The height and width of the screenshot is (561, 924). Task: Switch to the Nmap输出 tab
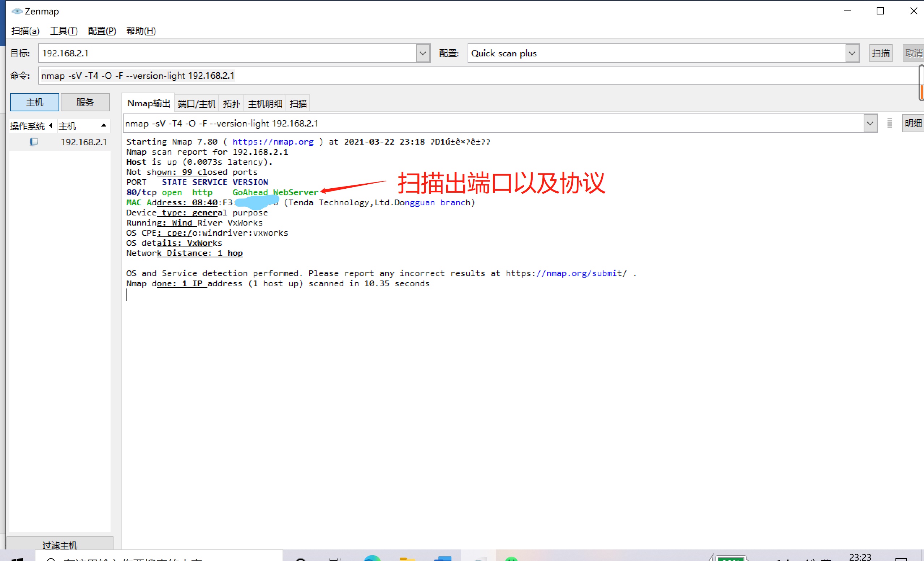click(x=149, y=103)
